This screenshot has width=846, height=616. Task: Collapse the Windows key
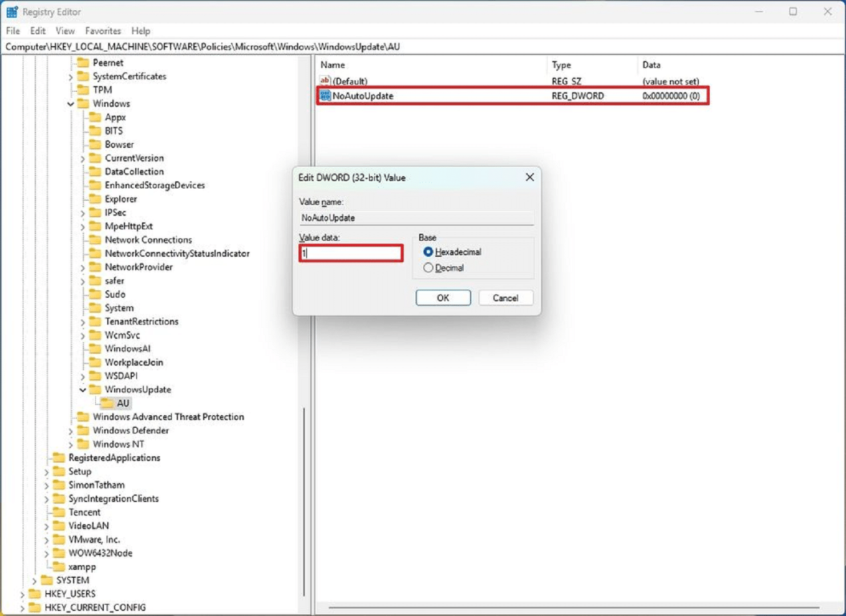tap(71, 104)
